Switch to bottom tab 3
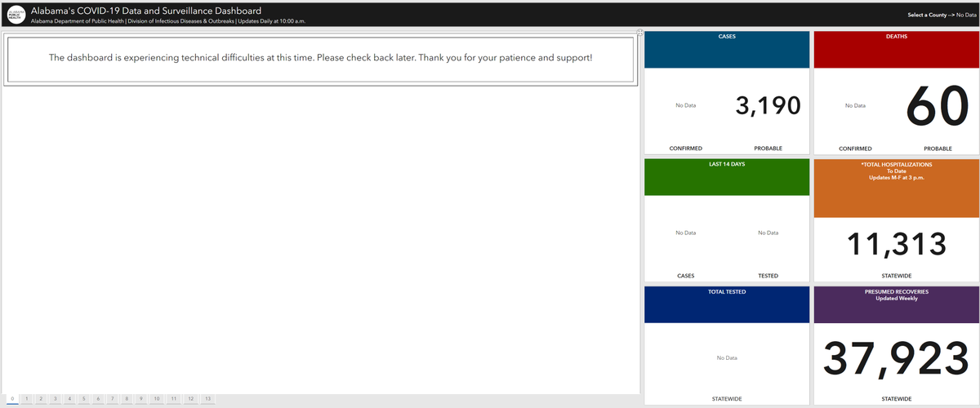The width and height of the screenshot is (980, 408). [55, 398]
